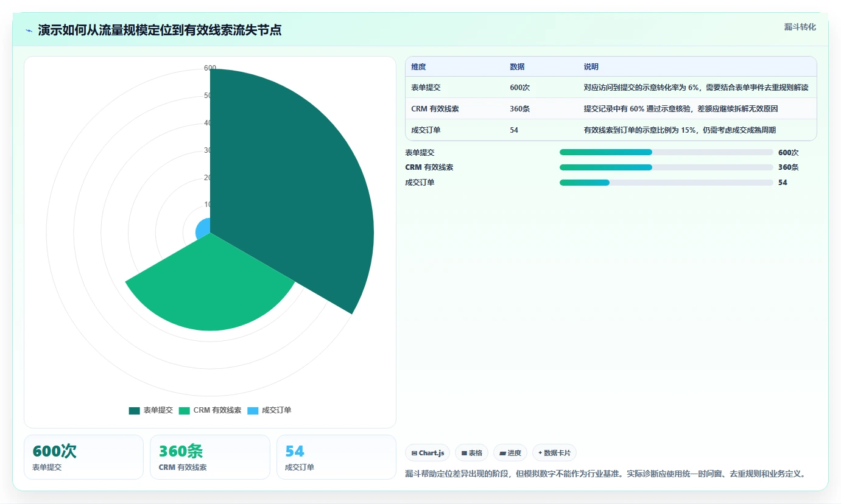Viewport: 841px width, 504px height.
Task: Click the 成交订单 progress bar
Action: point(666,183)
